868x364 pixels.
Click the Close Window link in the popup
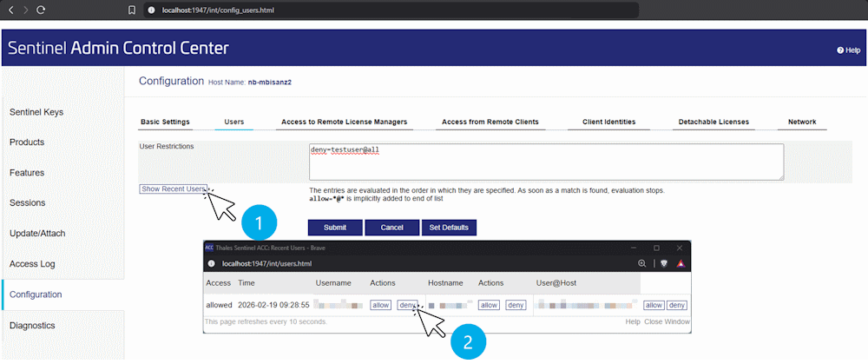coord(667,321)
